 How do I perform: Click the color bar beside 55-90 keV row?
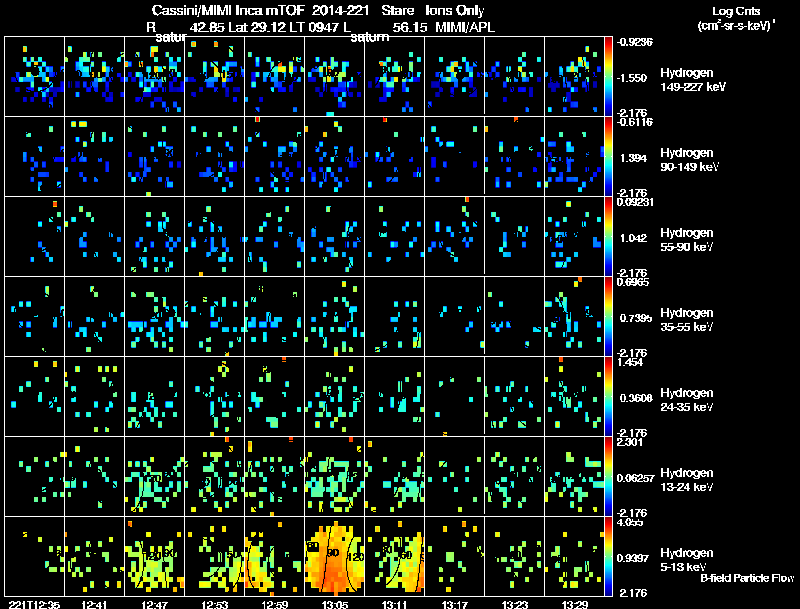pyautogui.click(x=608, y=237)
